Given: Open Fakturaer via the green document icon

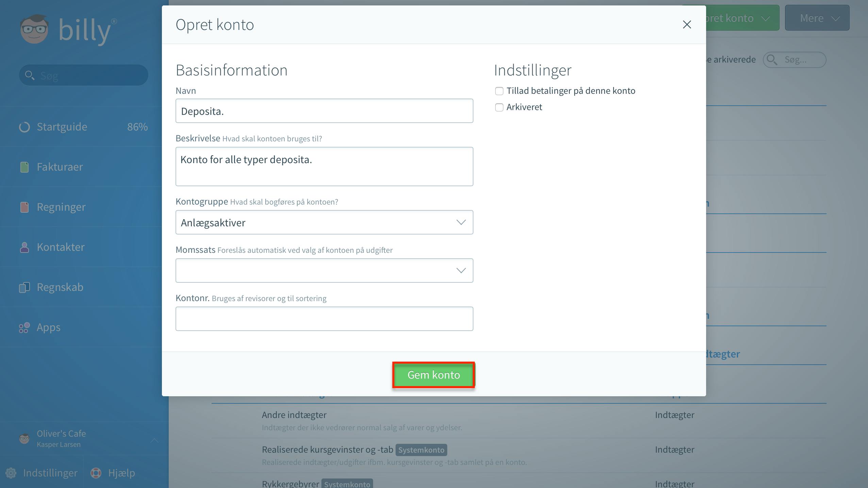Looking at the screenshot, I should click(x=24, y=167).
